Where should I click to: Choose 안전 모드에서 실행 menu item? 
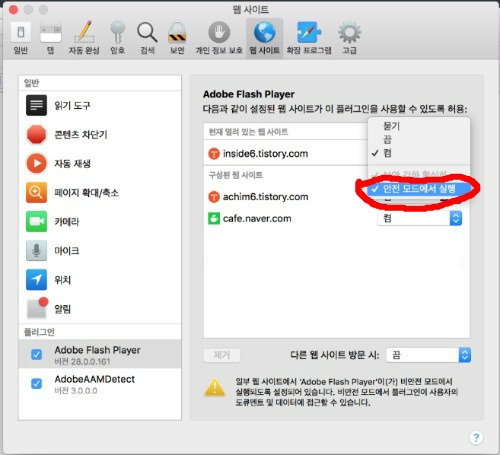coord(419,189)
